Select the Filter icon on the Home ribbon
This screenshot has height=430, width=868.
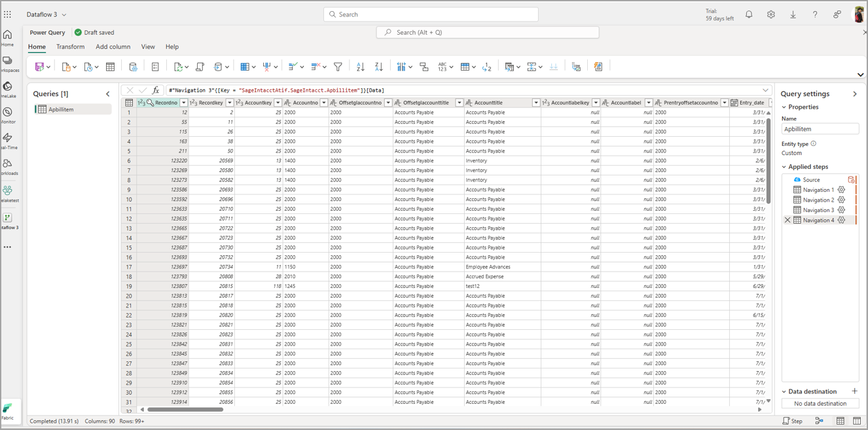point(338,66)
